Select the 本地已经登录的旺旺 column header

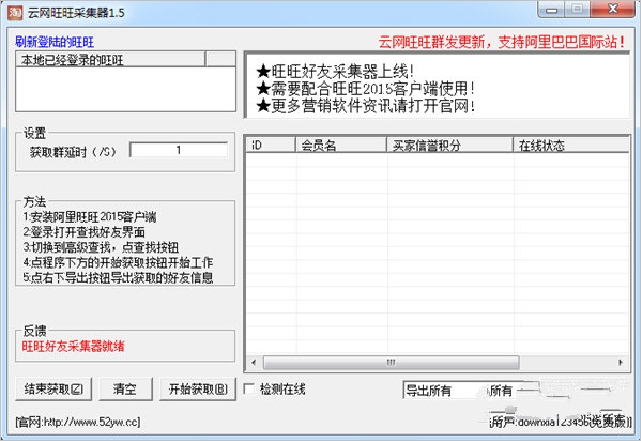tap(110, 60)
